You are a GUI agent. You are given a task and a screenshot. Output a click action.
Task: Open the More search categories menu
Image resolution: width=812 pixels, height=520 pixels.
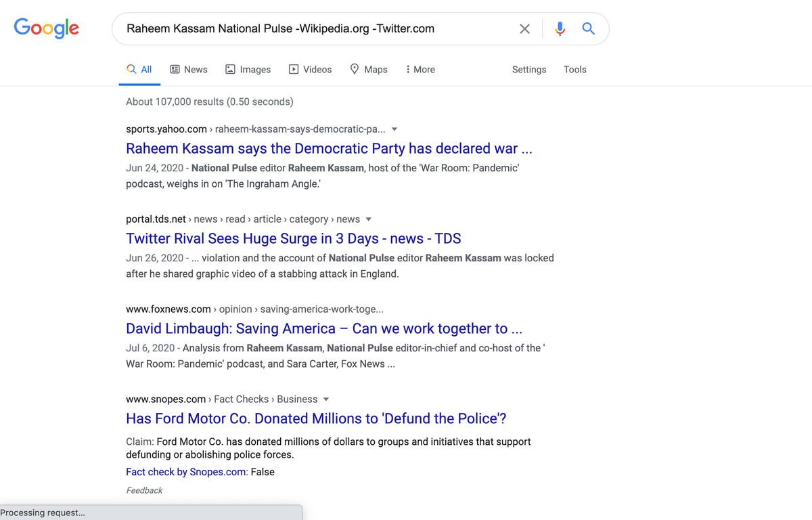click(x=420, y=69)
